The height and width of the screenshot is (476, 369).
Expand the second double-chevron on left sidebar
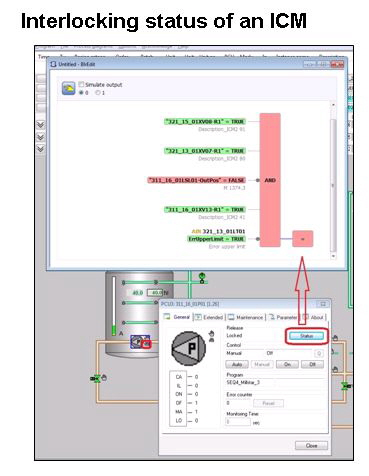click(x=40, y=137)
